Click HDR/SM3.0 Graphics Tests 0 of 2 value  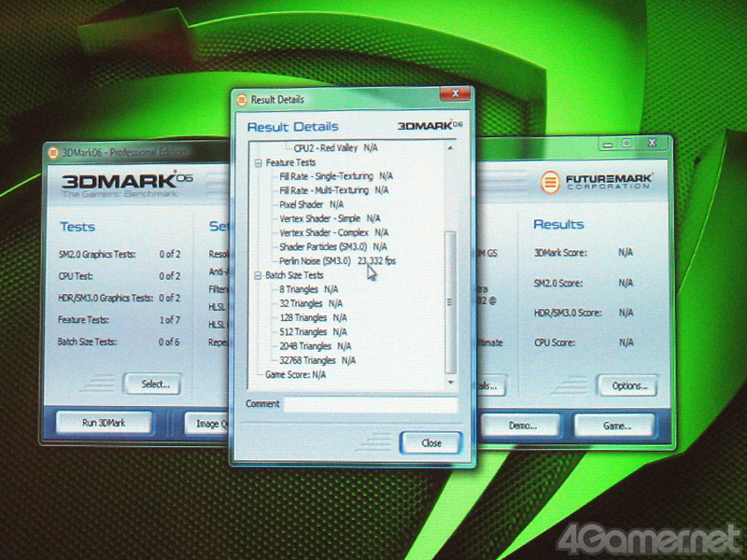click(170, 298)
